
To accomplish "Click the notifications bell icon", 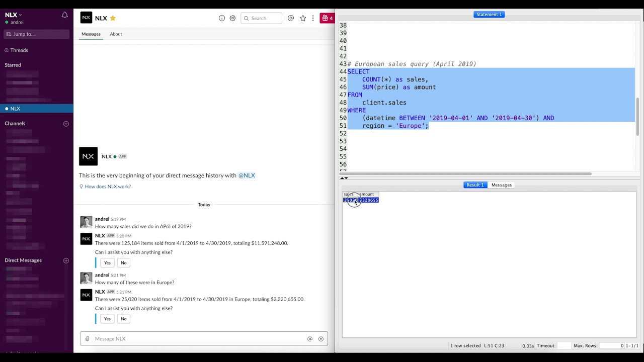I will point(64,15).
